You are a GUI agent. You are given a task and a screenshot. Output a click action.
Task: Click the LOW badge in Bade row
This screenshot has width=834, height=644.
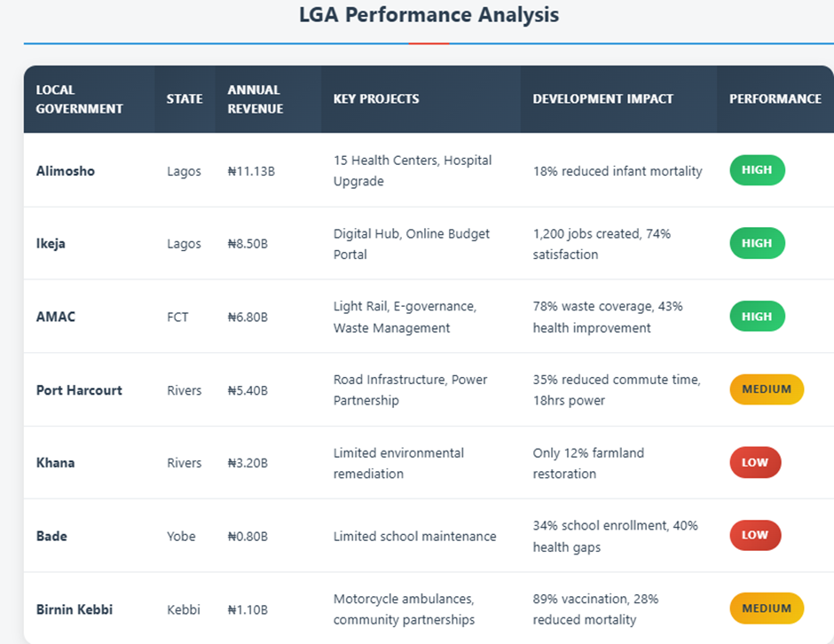[x=755, y=535]
